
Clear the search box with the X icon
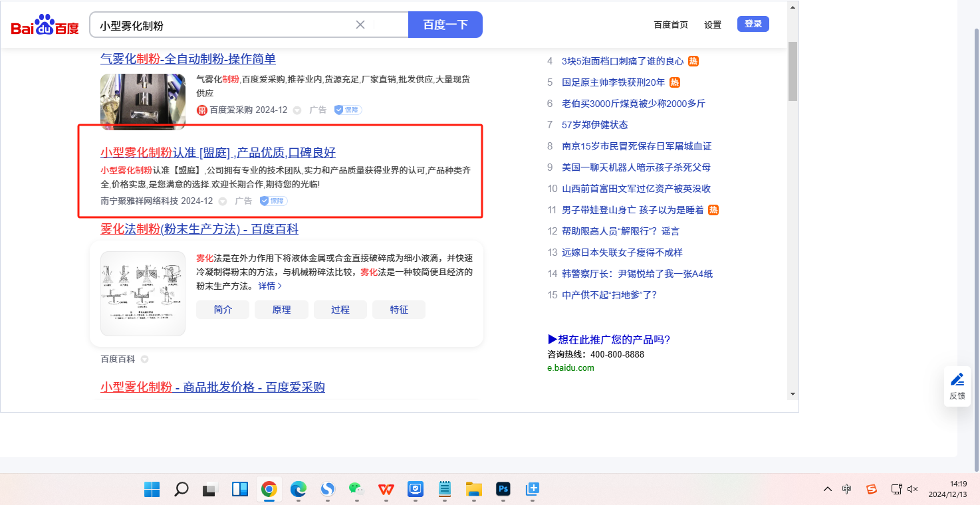[360, 25]
